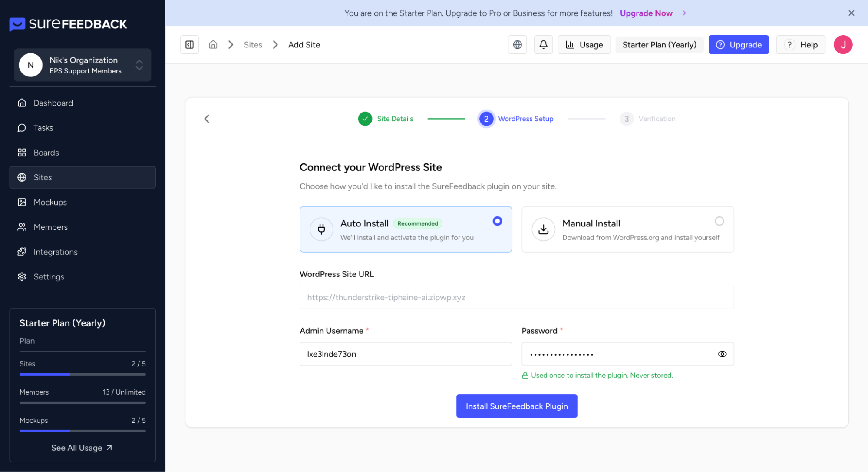868x472 pixels.
Task: Click Install SureFeedback Plugin button
Action: click(x=516, y=406)
